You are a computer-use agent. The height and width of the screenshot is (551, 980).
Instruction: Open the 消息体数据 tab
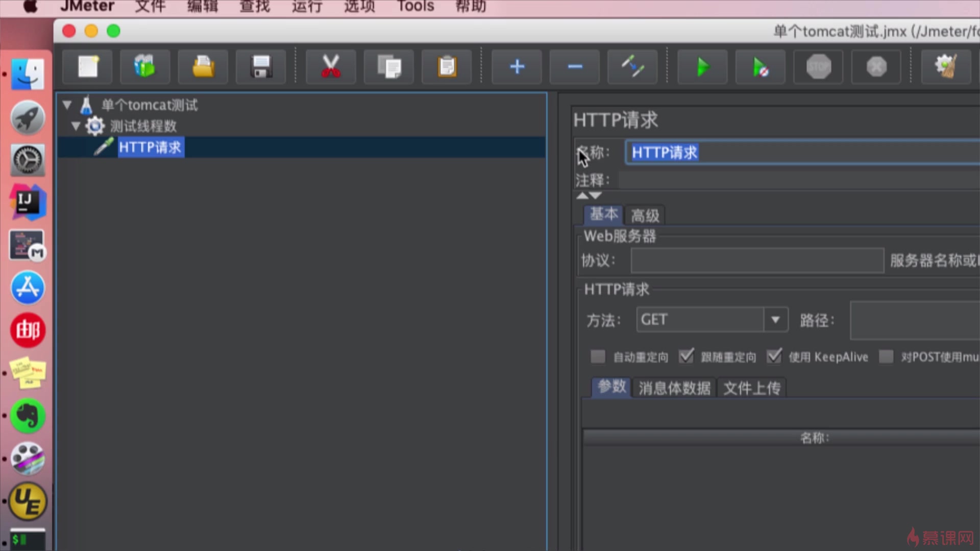[674, 388]
